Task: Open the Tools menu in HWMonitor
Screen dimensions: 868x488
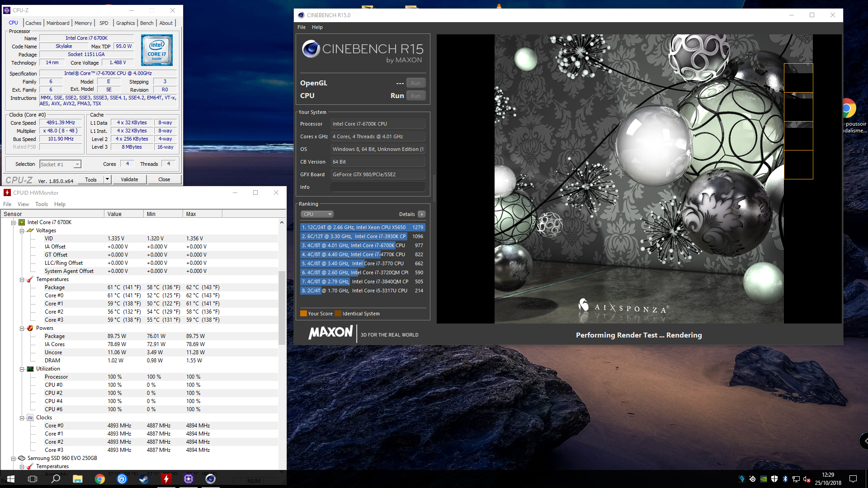Action: click(x=42, y=204)
